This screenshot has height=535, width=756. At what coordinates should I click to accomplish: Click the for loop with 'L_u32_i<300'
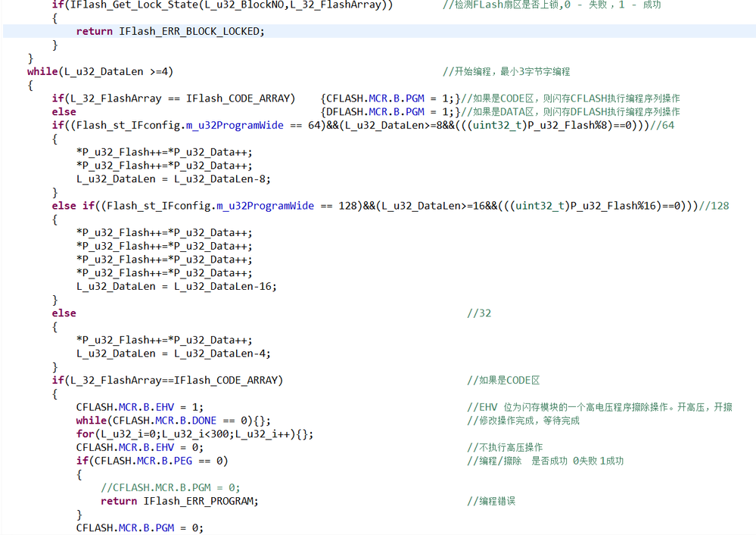pos(194,435)
